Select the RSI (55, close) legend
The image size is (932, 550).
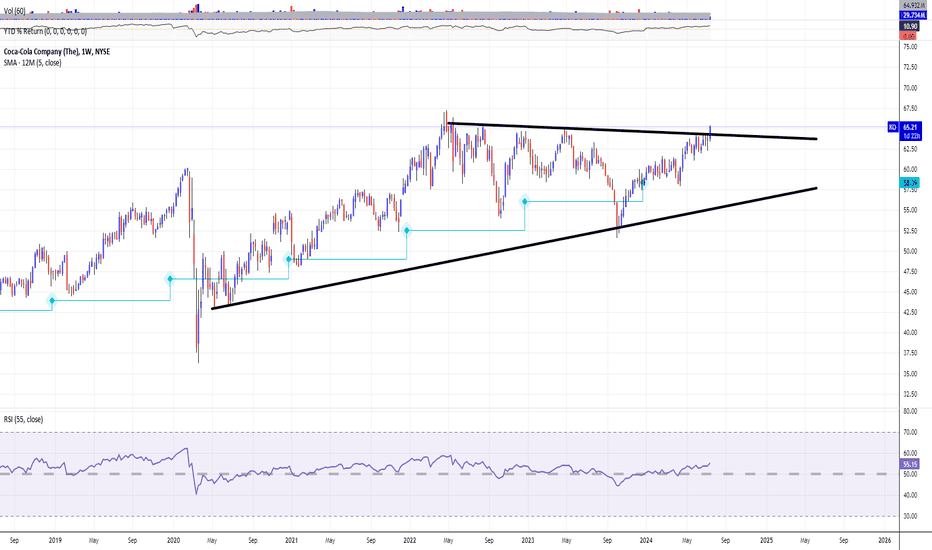click(x=23, y=419)
